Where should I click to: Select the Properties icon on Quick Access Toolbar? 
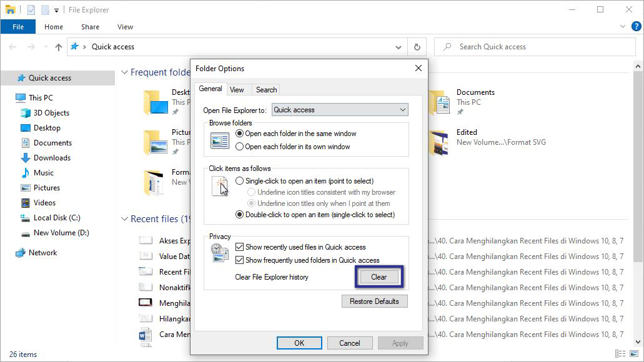pyautogui.click(x=31, y=9)
